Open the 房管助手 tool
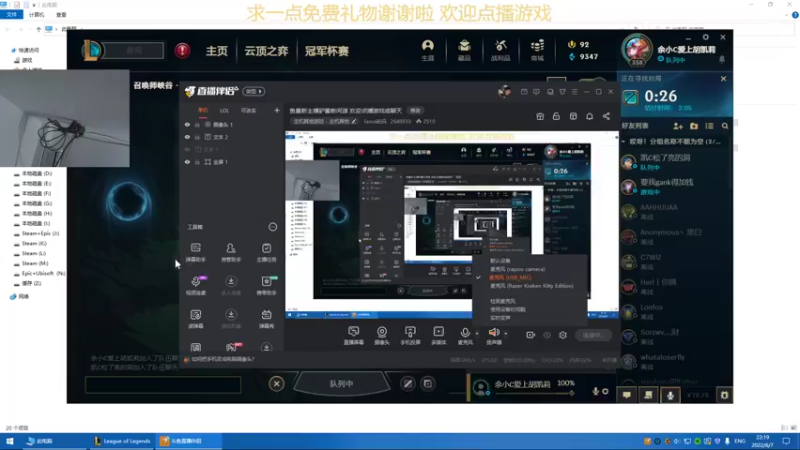The image size is (800, 450). point(231,252)
